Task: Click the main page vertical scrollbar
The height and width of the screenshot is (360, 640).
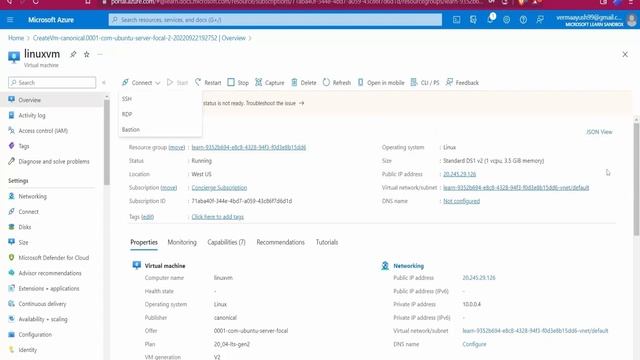Action: coord(636,179)
